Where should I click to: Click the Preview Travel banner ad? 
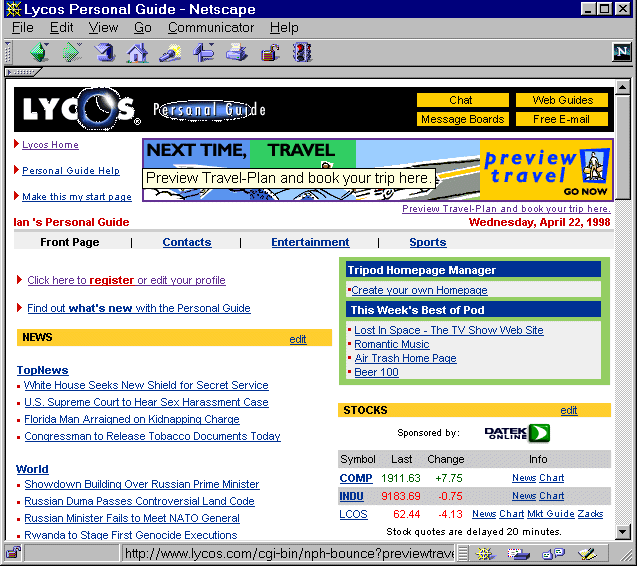[x=377, y=169]
